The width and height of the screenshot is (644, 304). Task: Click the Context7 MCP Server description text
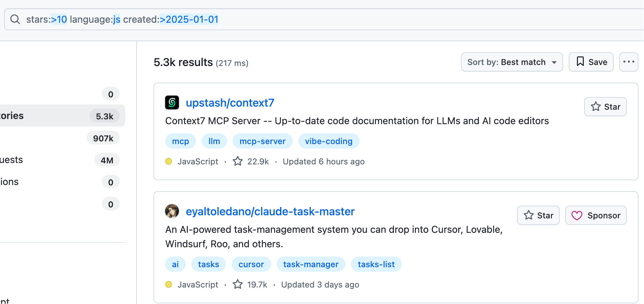tap(357, 121)
